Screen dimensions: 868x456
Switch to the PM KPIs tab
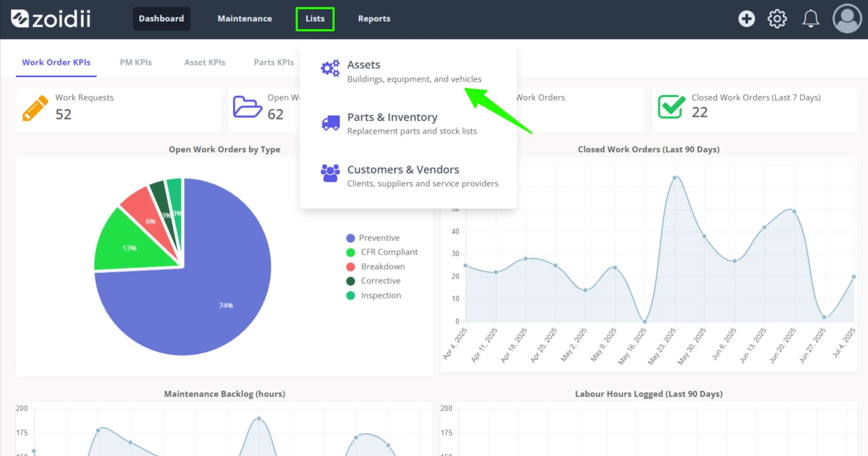[136, 62]
